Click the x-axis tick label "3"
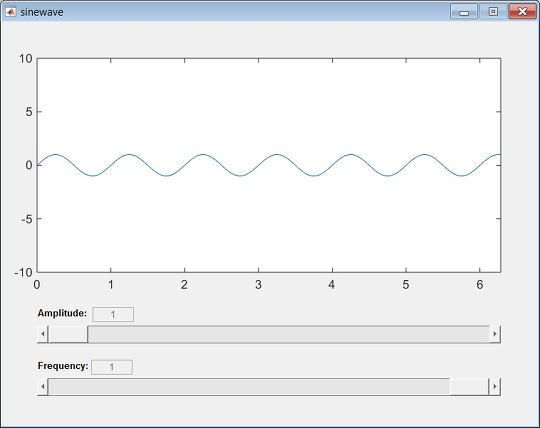Viewport: 540px width, 428px height. 258,285
